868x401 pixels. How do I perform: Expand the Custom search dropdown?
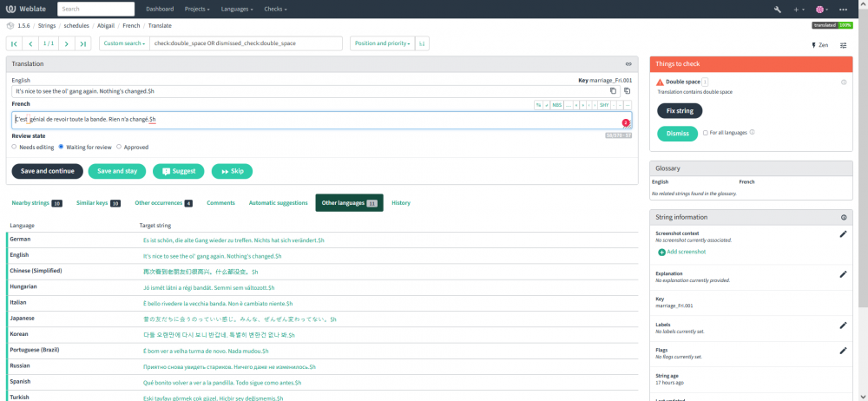[124, 43]
